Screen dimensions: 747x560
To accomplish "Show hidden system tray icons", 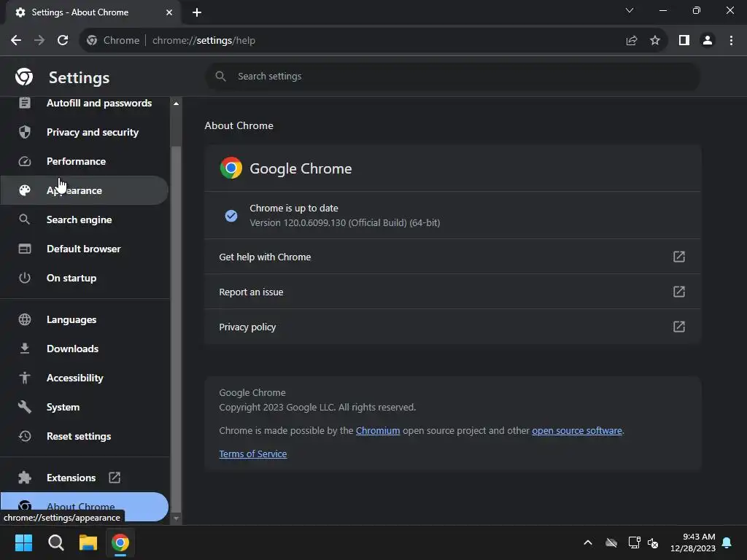I will pyautogui.click(x=588, y=542).
